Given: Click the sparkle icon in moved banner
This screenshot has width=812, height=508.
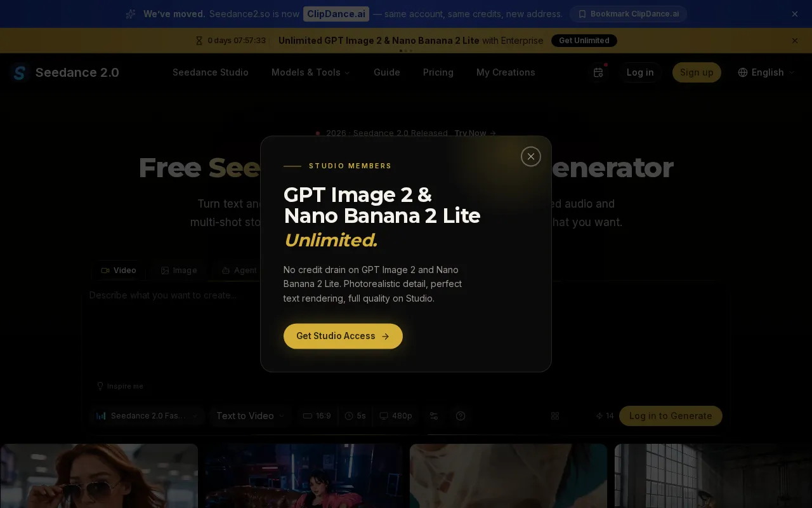Looking at the screenshot, I should pos(131,14).
